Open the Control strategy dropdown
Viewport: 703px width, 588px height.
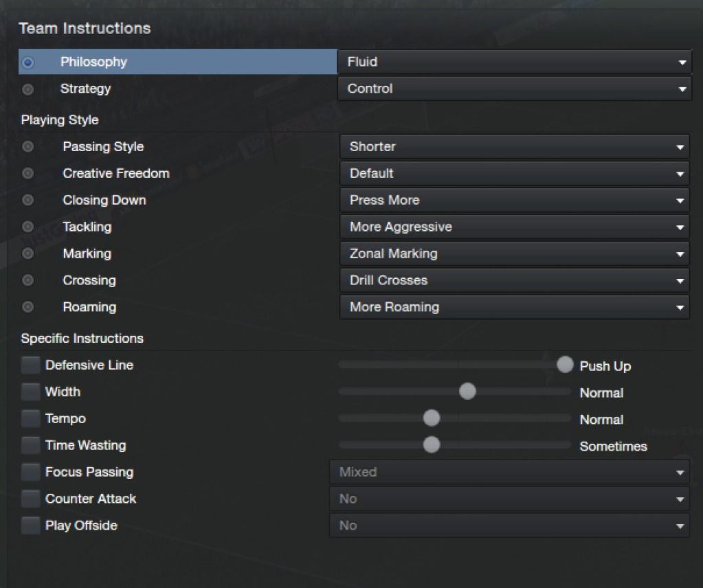[x=514, y=89]
